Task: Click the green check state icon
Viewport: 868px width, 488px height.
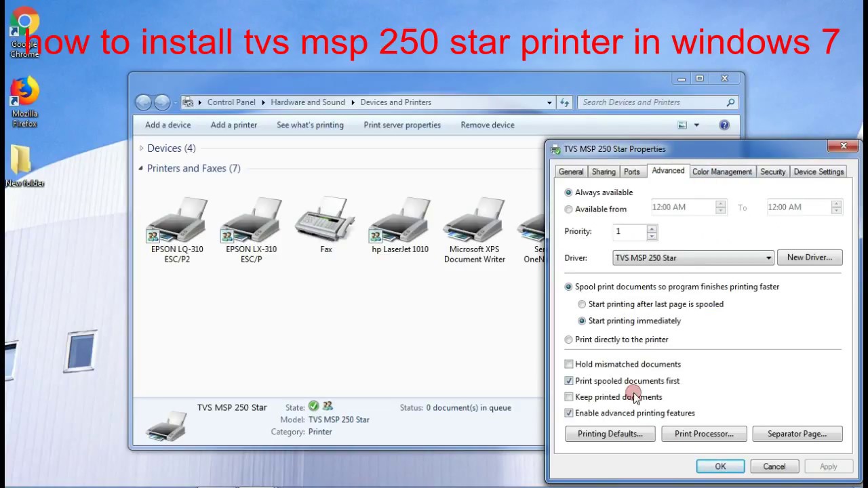Action: pos(313,407)
